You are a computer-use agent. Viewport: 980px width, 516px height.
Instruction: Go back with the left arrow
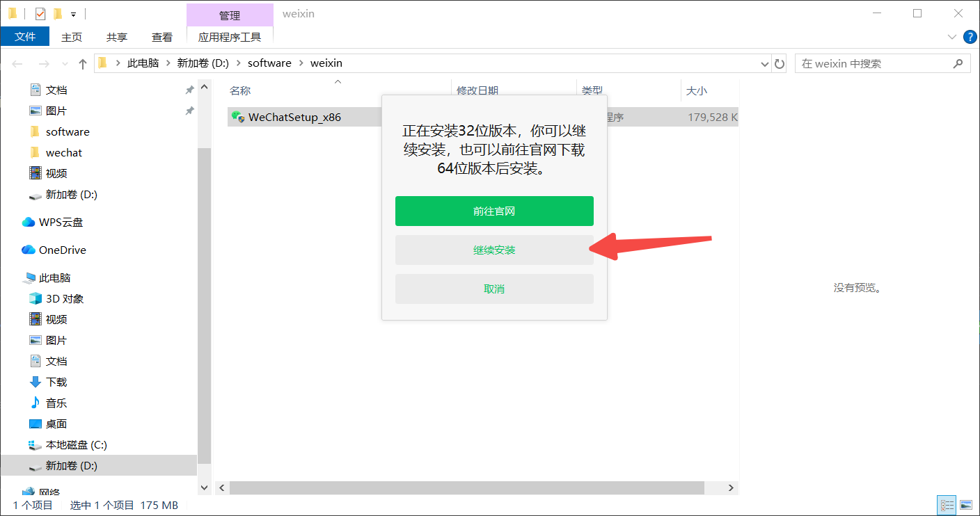pyautogui.click(x=17, y=64)
